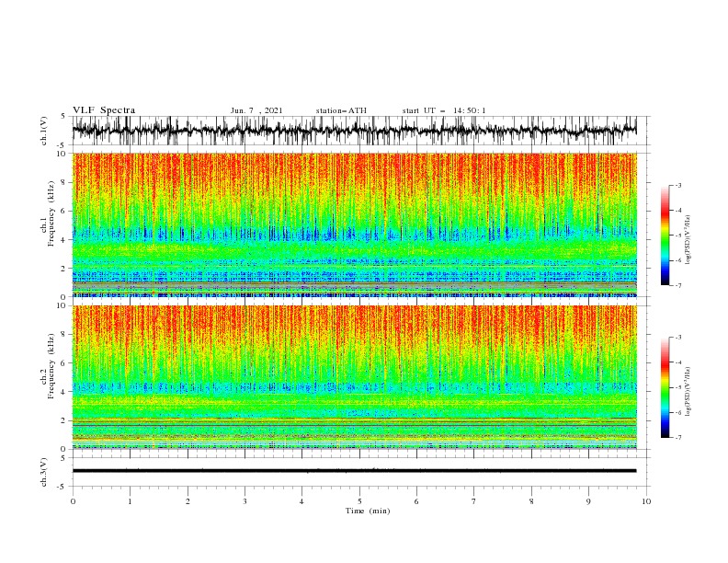Click the "9" time axis tick label
Image resolution: width=728 pixels, height=563 pixels.
pos(588,501)
